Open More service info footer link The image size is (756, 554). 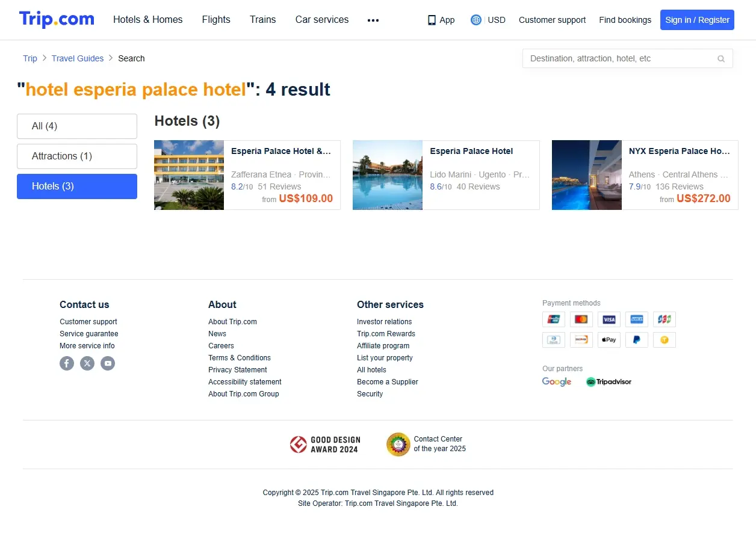point(87,346)
